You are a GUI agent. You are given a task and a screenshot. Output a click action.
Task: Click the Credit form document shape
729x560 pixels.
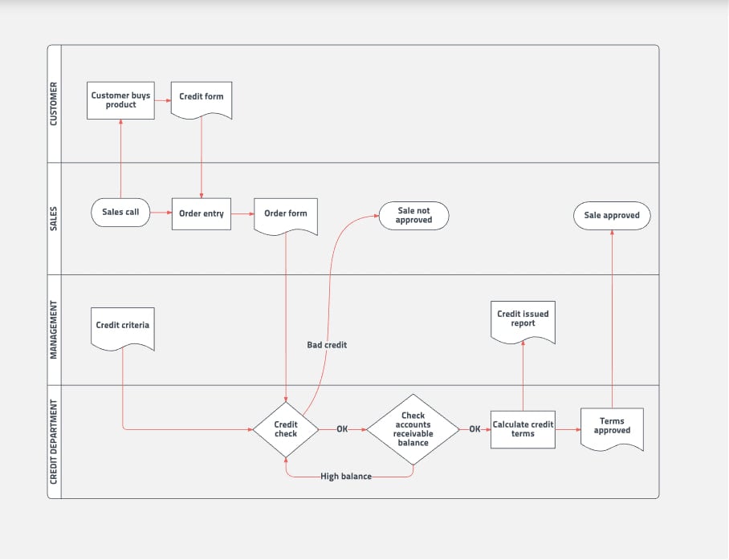(202, 98)
